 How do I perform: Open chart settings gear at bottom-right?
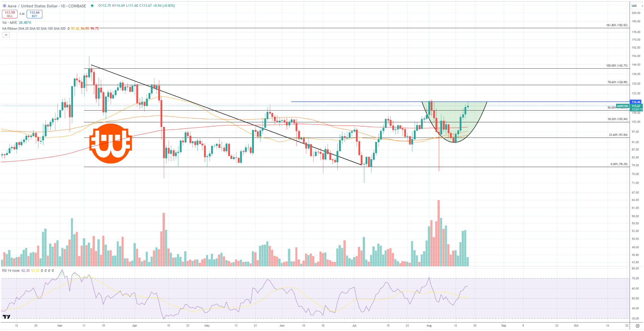pos(637,326)
